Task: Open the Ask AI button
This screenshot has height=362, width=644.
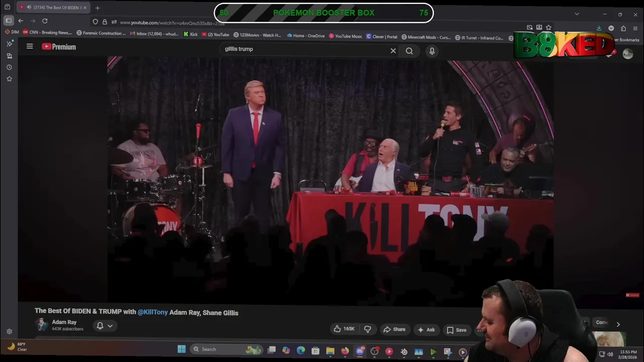Action: [x=426, y=329]
